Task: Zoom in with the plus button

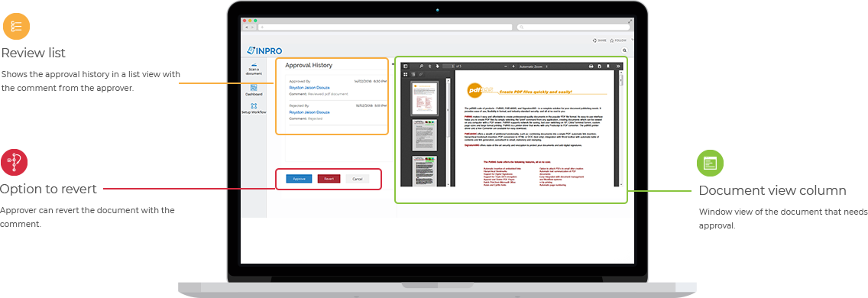Action: [513, 66]
